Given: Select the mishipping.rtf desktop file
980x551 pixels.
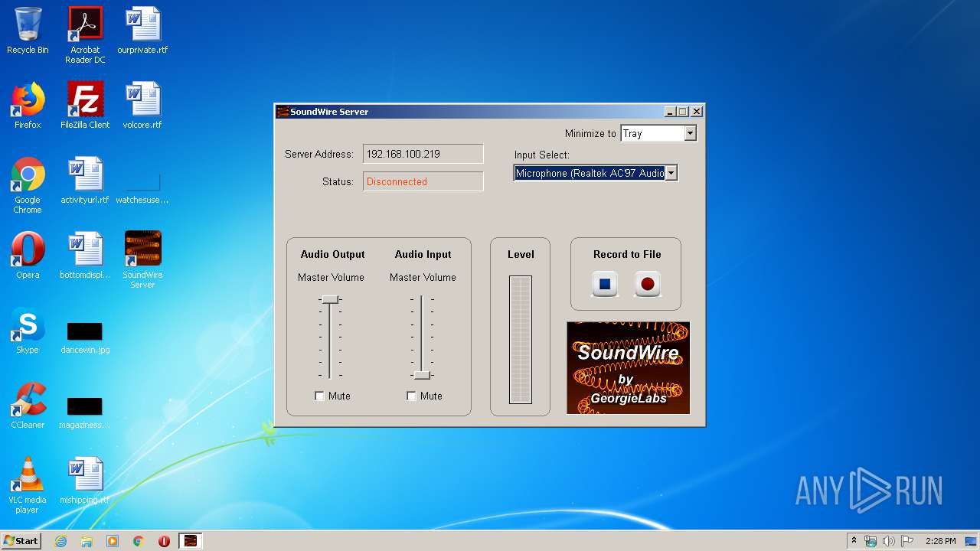Looking at the screenshot, I should [x=85, y=481].
